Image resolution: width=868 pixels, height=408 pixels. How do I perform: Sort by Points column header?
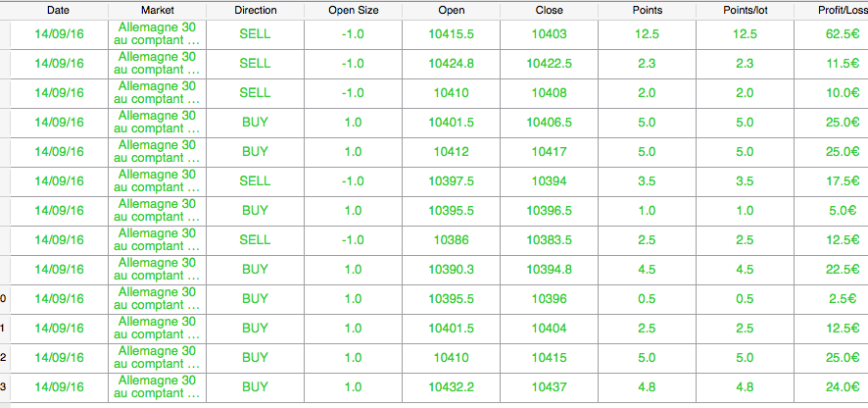click(648, 11)
